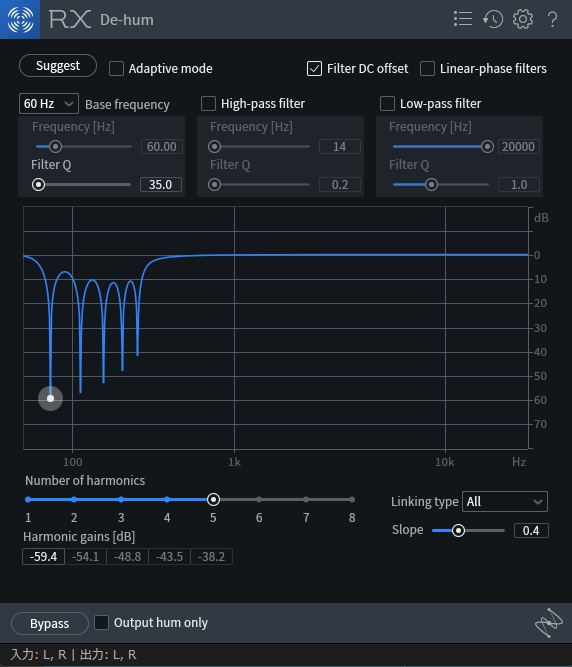Click the High-pass Filter Q slider handle
The image size is (572, 667).
point(214,185)
